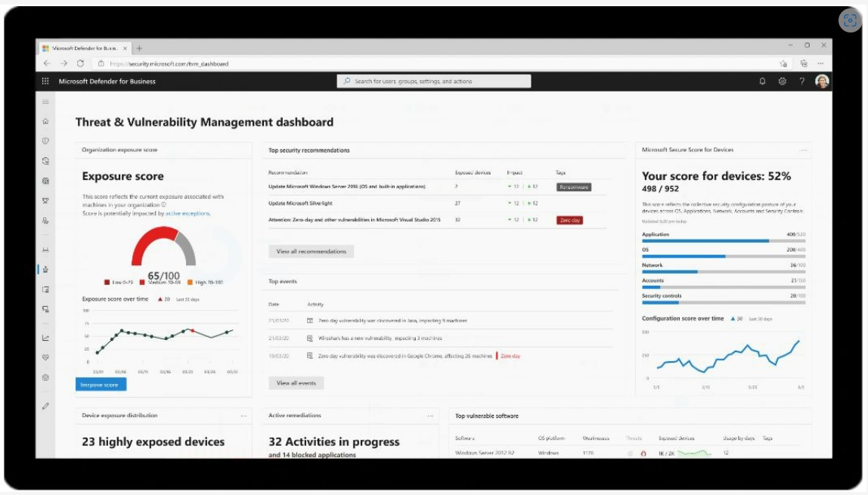Click the 'Exposed devices' column header in recommendations
This screenshot has width=868, height=495.
click(473, 172)
